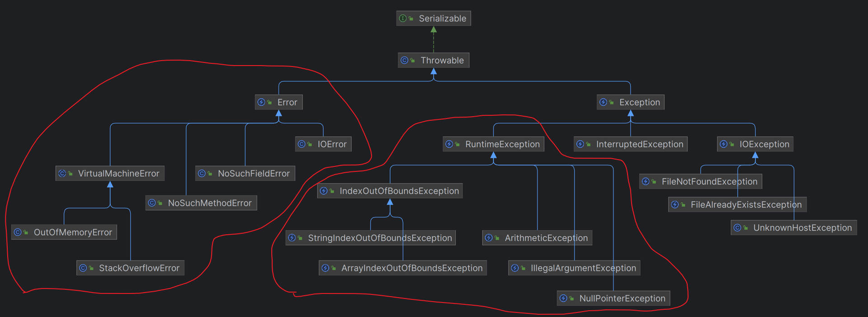Click the exception-class icon beside Exception
The width and height of the screenshot is (868, 317).
tap(603, 102)
